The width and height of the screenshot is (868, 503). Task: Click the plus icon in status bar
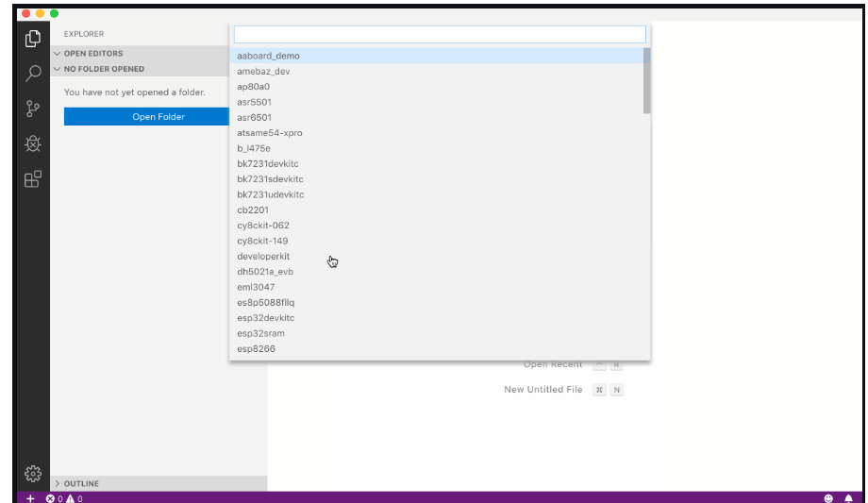coord(30,498)
